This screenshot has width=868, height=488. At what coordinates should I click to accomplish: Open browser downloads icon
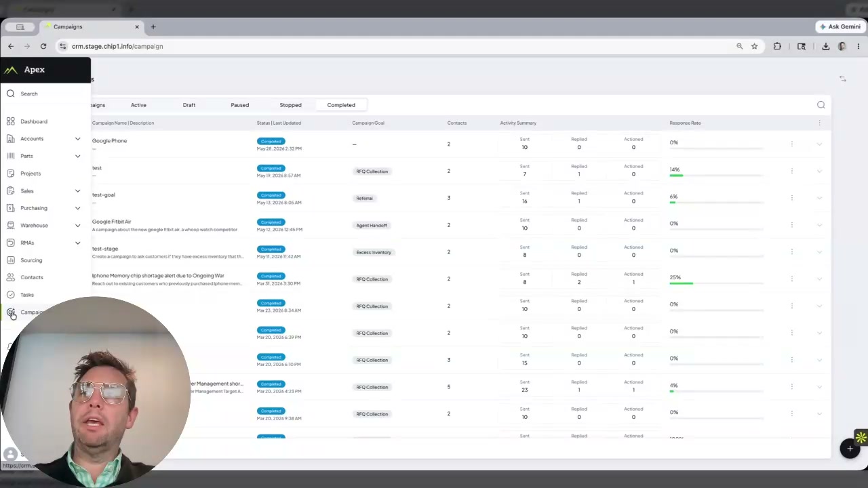click(x=825, y=46)
